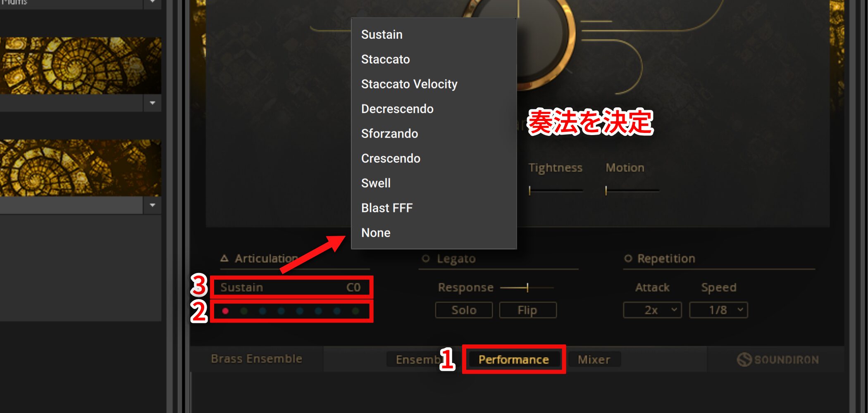
Task: Select the green second articulation slot dot
Action: tap(244, 311)
